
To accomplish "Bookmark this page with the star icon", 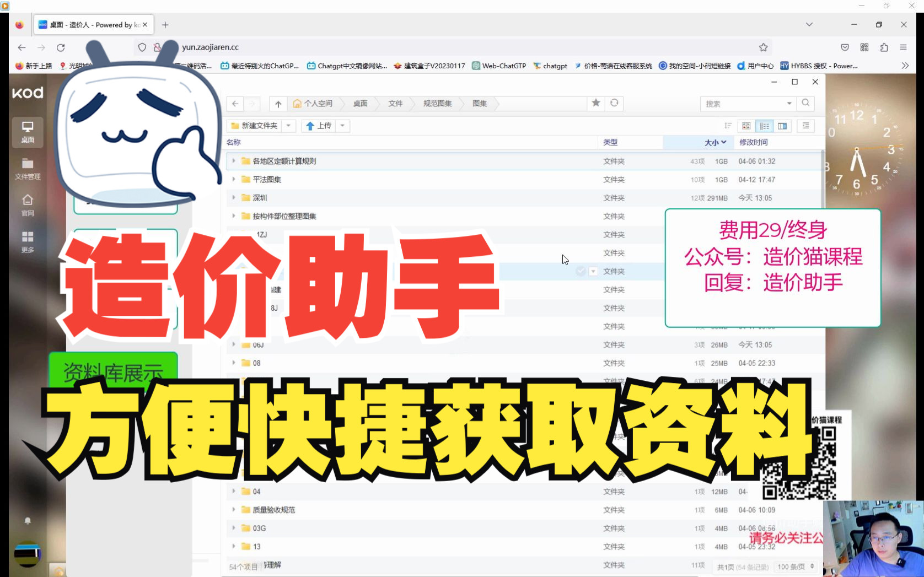I will pos(763,47).
